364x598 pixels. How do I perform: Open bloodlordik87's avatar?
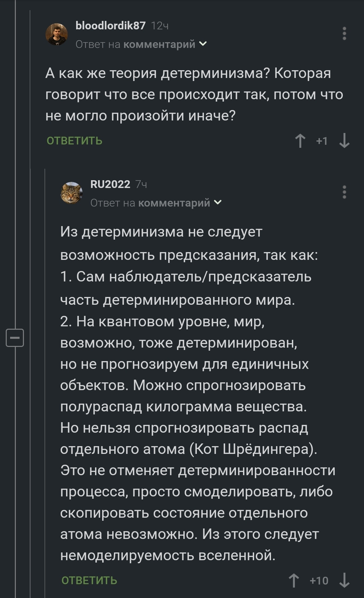point(57,34)
